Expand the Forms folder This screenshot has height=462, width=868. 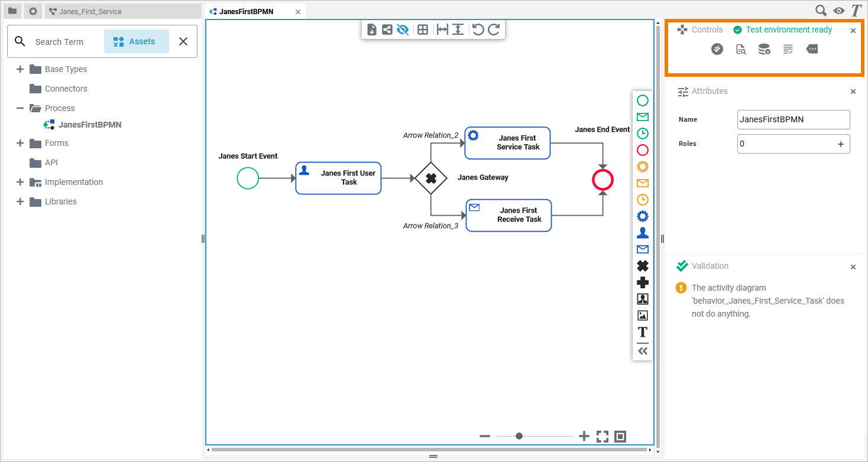pos(20,143)
